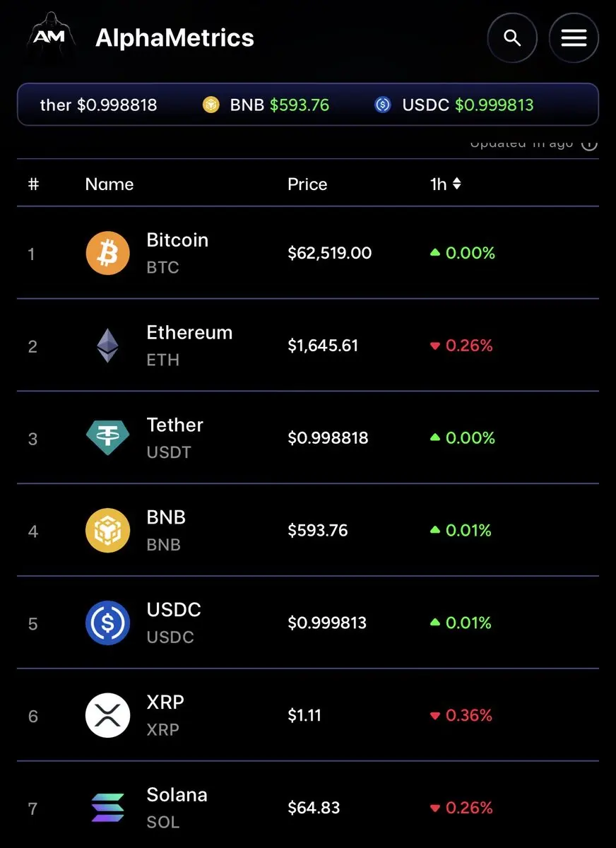
Task: Sort table by Name column header
Action: click(109, 184)
